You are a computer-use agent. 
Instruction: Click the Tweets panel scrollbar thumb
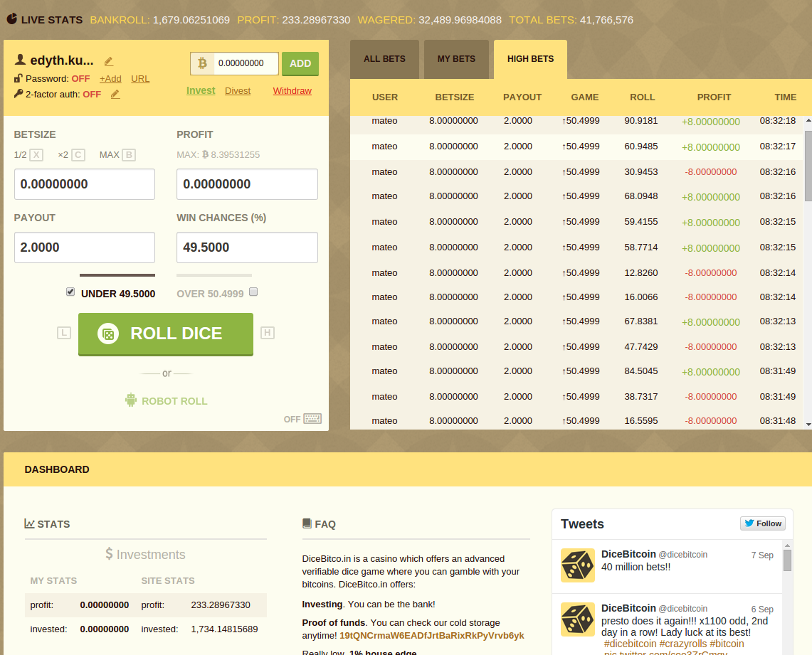tap(787, 560)
